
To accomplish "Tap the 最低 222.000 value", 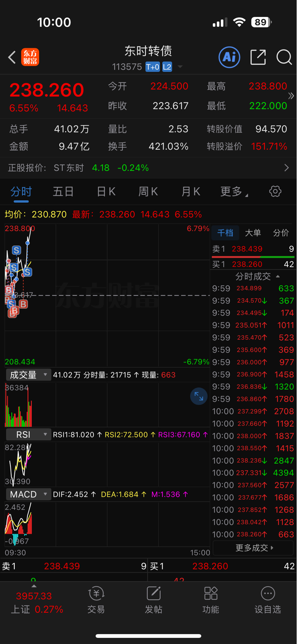I will click(268, 106).
